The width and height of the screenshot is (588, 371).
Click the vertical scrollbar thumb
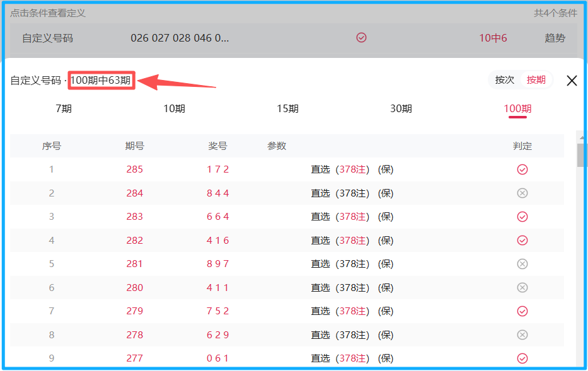581,154
